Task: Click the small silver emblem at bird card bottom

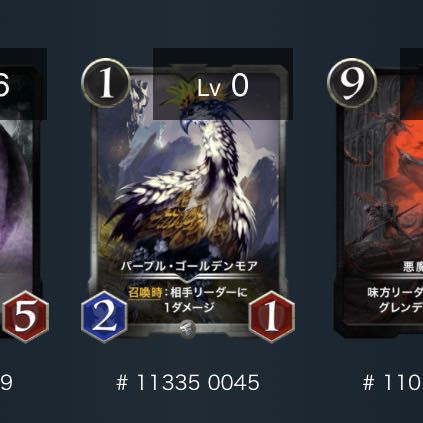Action: point(187,328)
